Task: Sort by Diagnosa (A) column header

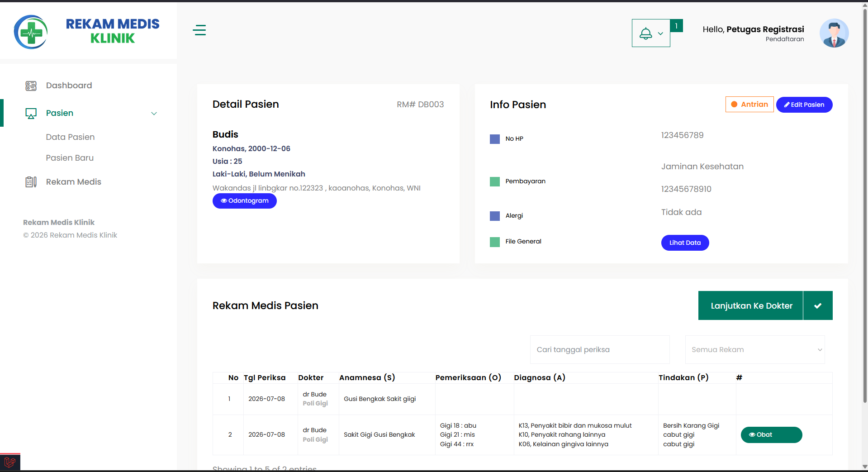Action: pyautogui.click(x=540, y=377)
